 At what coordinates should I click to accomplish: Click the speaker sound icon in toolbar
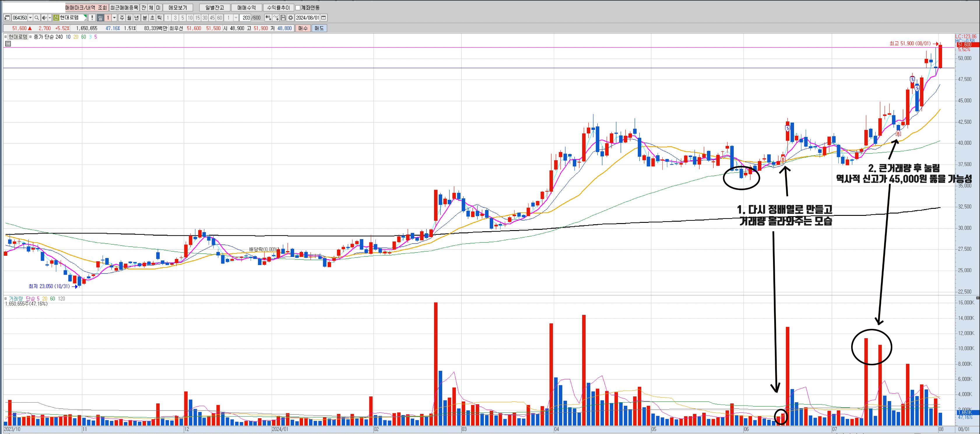pos(45,18)
